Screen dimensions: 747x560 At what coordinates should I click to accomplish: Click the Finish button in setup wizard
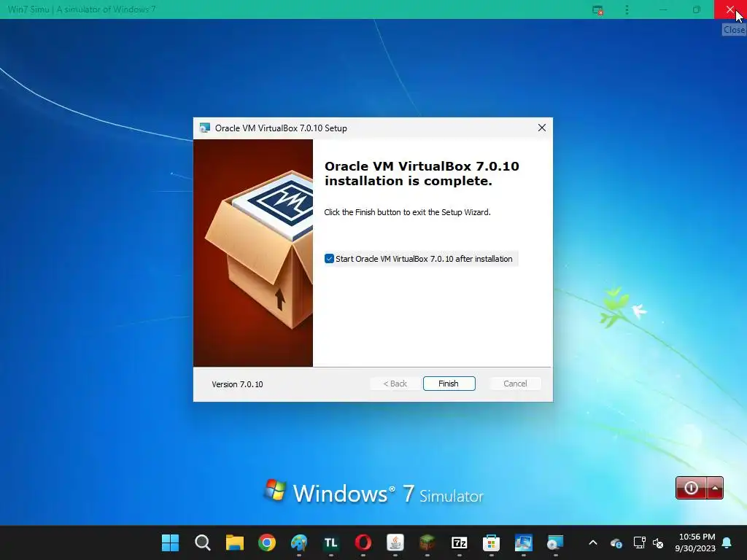(x=449, y=384)
